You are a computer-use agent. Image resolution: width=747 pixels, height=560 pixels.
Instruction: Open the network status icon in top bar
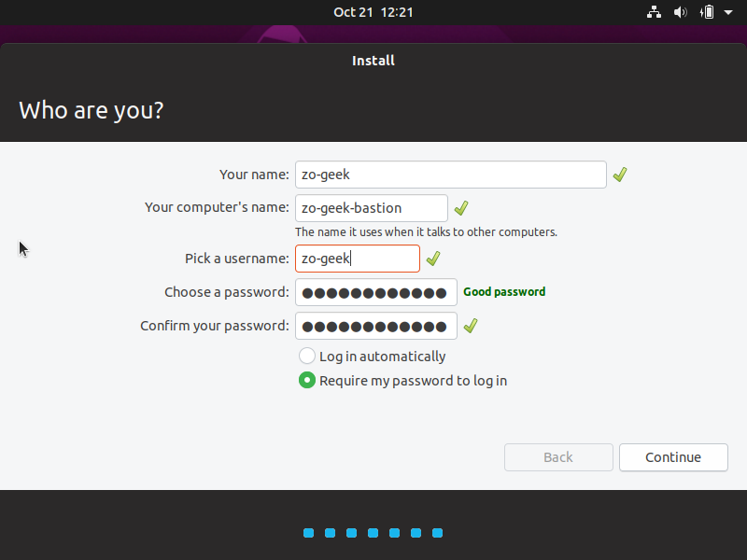654,12
